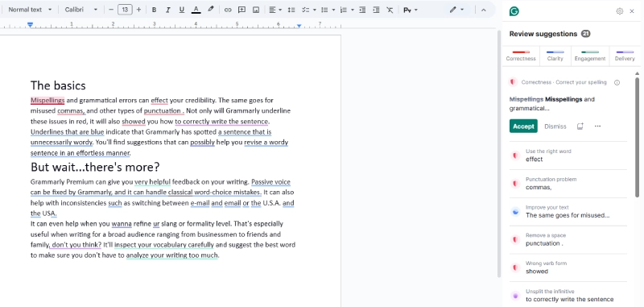This screenshot has width=644, height=307.
Task: Click the underlined word 'wanna' in document
Action: [122, 224]
